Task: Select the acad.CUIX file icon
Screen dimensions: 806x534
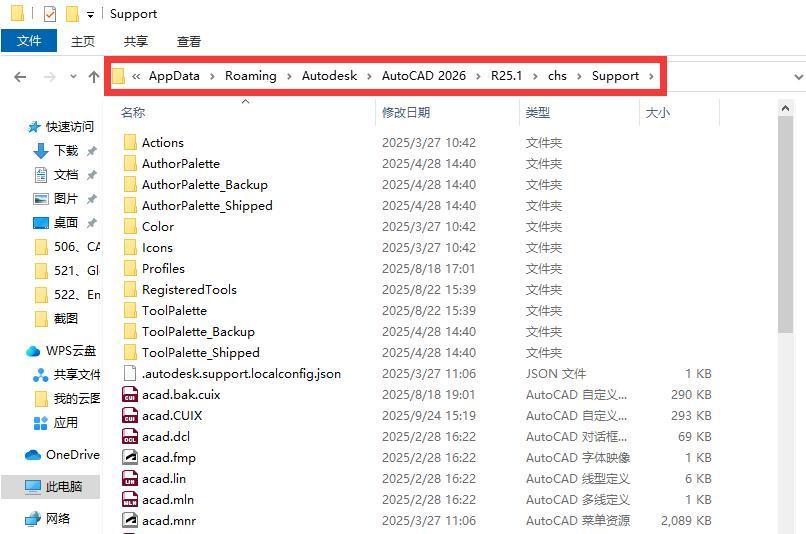Action: click(x=130, y=416)
